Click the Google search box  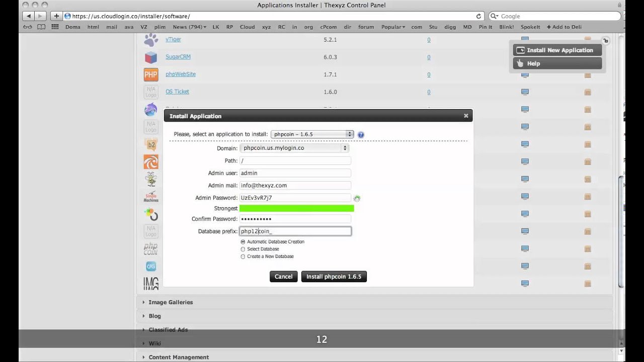coord(554,16)
